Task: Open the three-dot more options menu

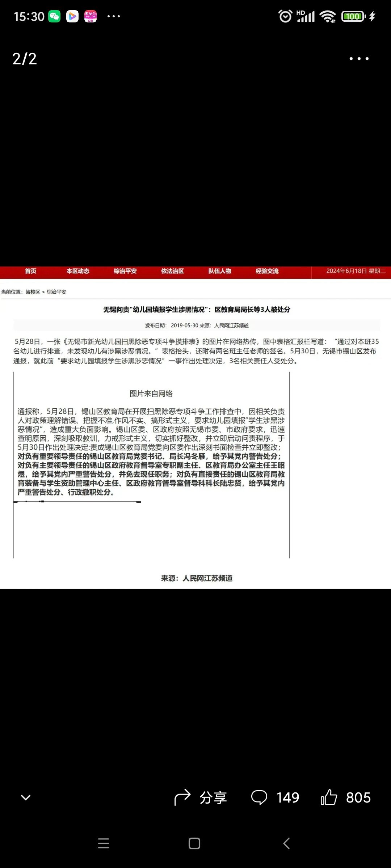Action: 359,59
